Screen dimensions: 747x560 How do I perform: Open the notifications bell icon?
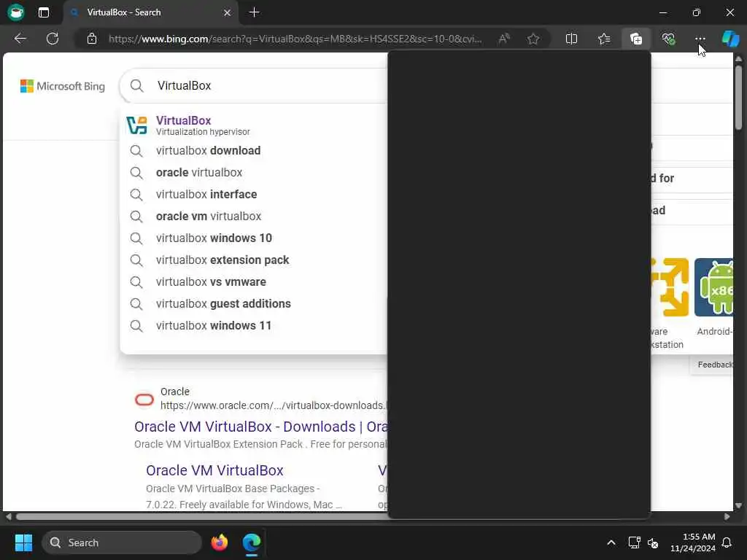click(727, 542)
